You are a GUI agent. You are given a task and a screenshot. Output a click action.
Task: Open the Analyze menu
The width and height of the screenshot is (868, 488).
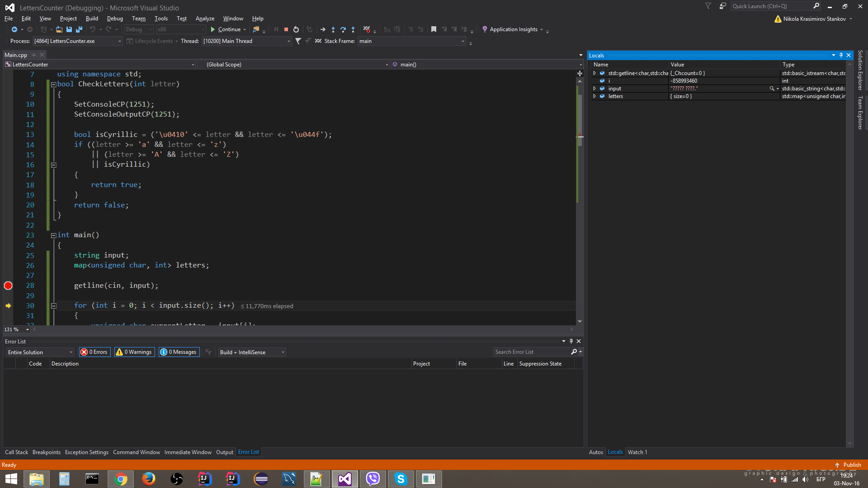click(x=205, y=19)
